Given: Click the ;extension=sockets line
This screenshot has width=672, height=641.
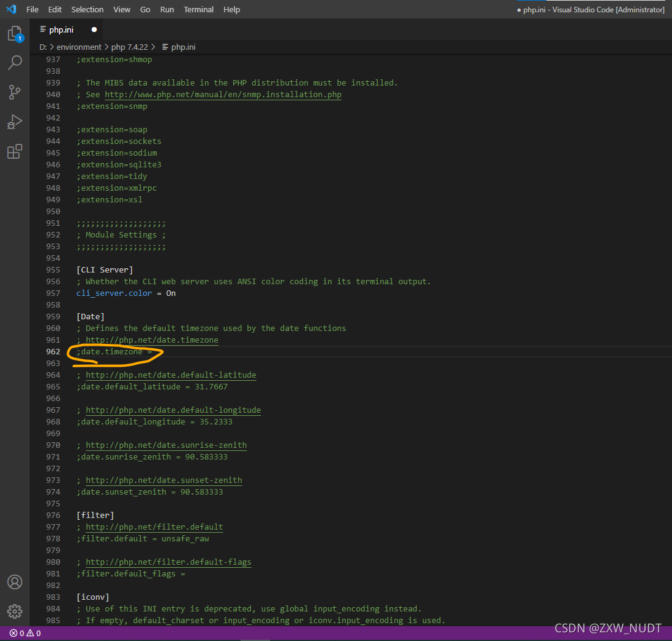Looking at the screenshot, I should tap(119, 141).
